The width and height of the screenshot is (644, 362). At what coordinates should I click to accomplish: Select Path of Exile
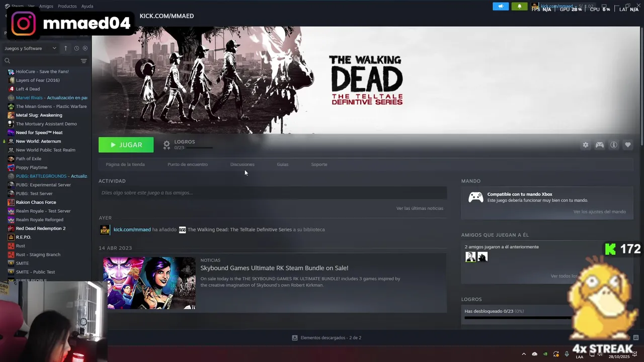[x=29, y=159]
